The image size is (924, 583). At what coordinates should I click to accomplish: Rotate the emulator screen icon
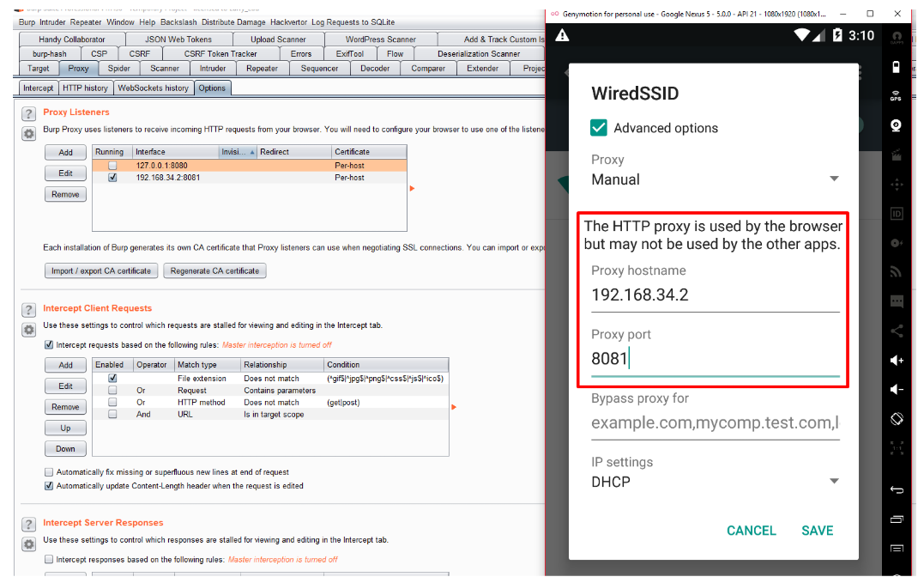point(897,418)
